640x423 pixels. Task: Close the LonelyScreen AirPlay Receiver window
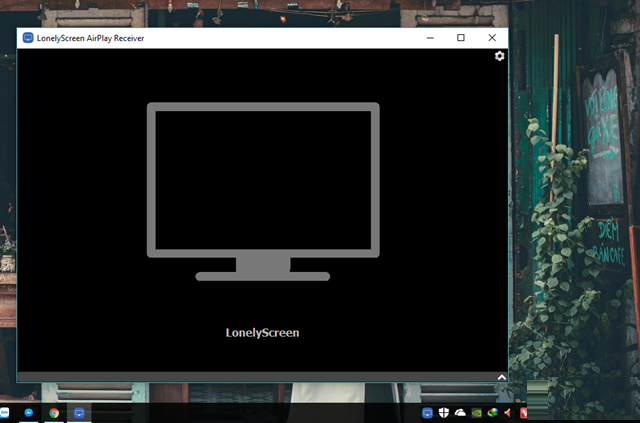point(492,38)
